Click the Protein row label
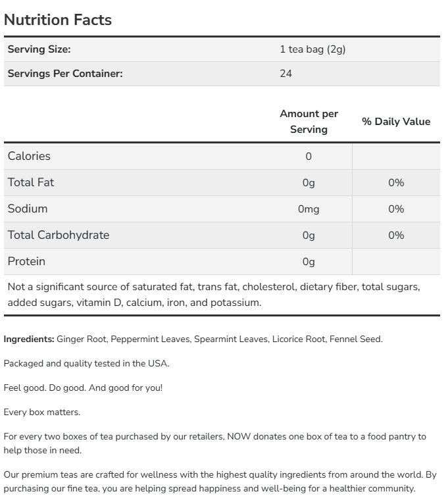The height and width of the screenshot is (500, 448). pyautogui.click(x=27, y=261)
